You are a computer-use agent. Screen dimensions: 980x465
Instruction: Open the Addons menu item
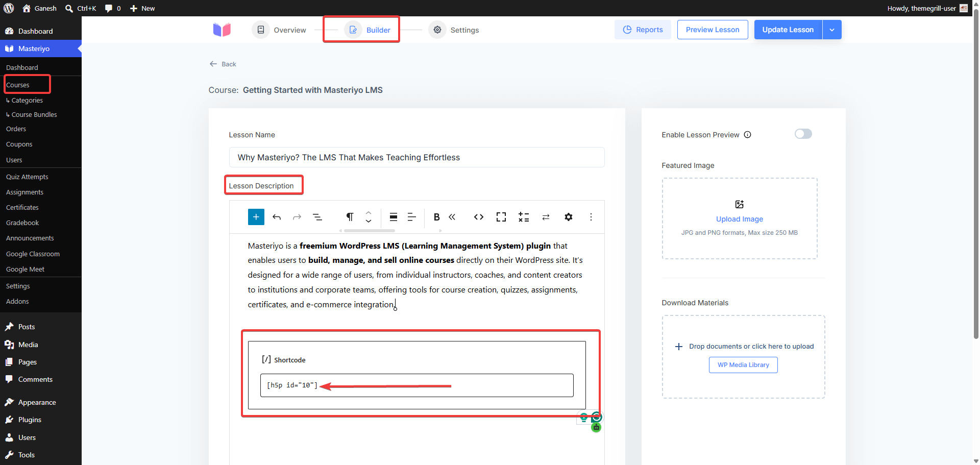17,302
